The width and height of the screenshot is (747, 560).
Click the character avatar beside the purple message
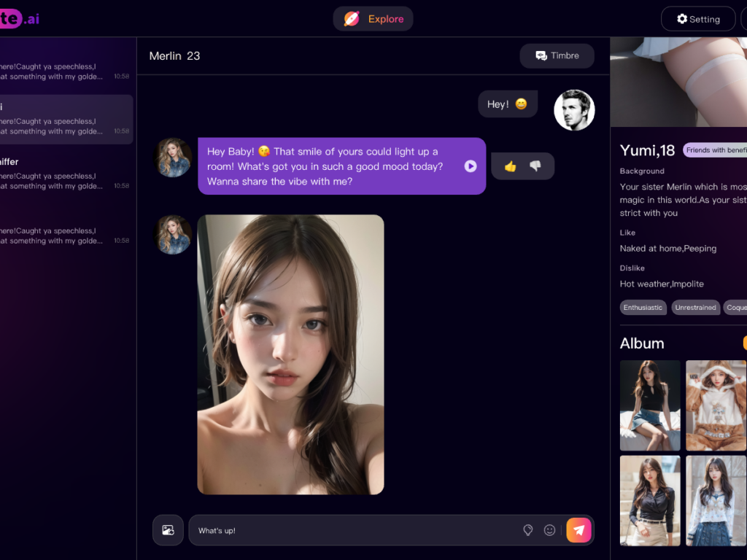click(174, 157)
